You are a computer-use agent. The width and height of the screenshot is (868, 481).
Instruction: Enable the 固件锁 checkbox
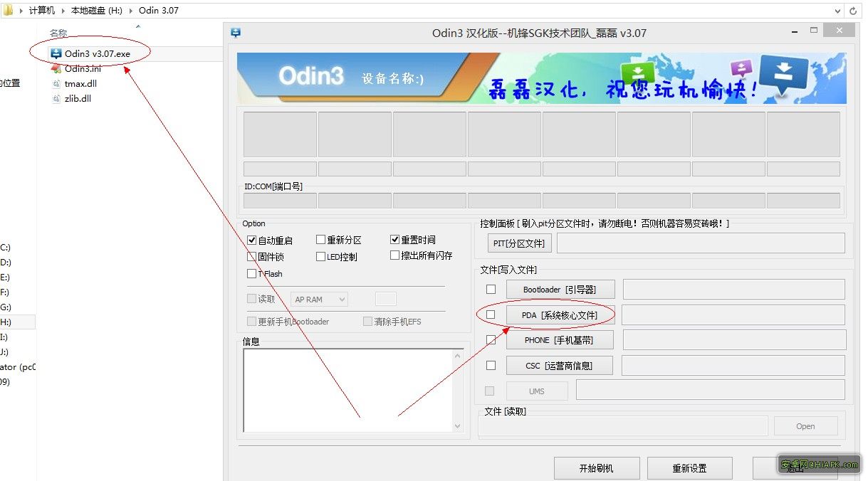click(x=251, y=257)
